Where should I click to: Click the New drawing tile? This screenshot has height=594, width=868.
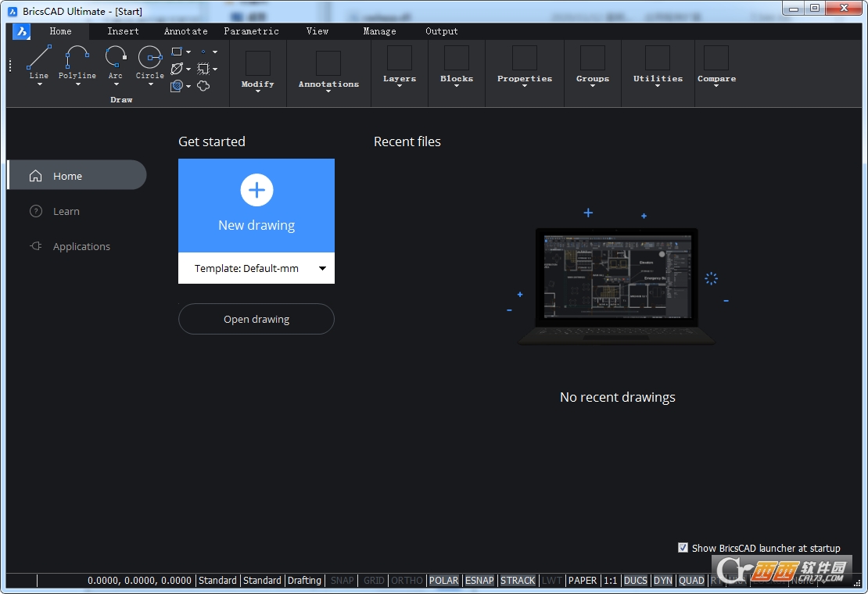[x=256, y=206]
